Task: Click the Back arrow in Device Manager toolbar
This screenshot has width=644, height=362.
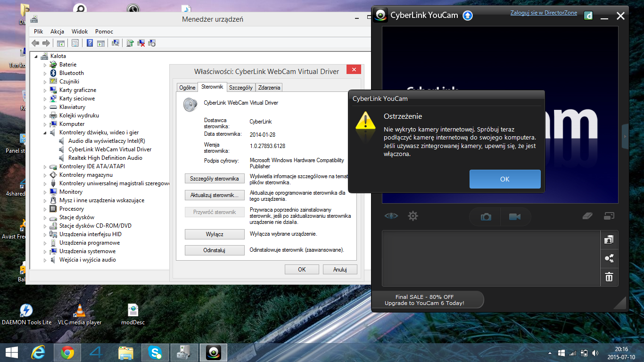Action: [35, 43]
